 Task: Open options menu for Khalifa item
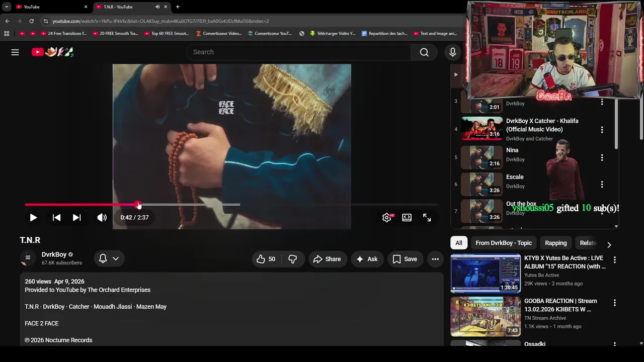[x=602, y=130]
